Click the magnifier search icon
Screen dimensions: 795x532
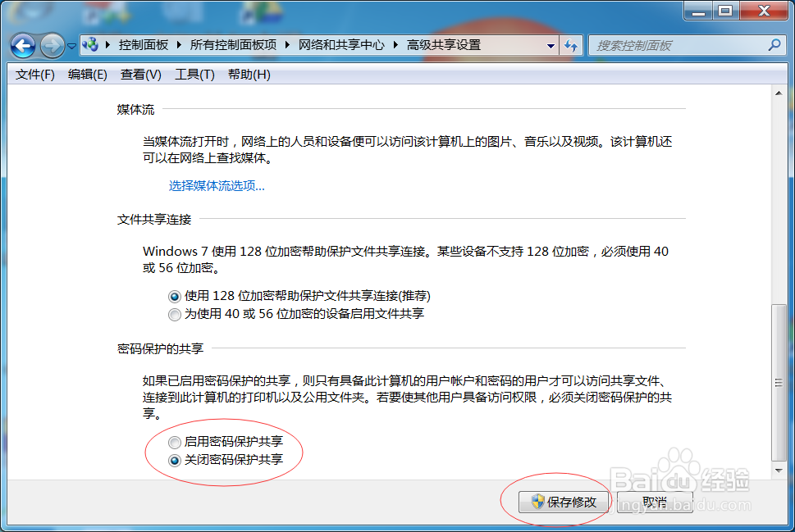774,45
